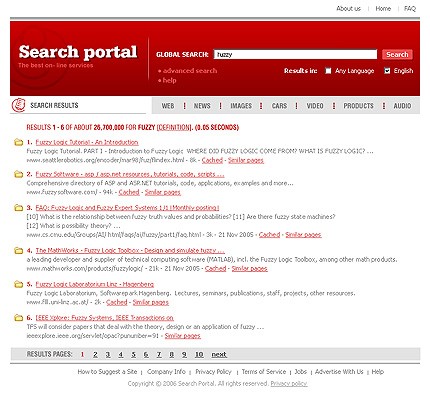Click the folder icon beside result 1
Image resolution: width=430 pixels, height=393 pixels.
[19, 142]
